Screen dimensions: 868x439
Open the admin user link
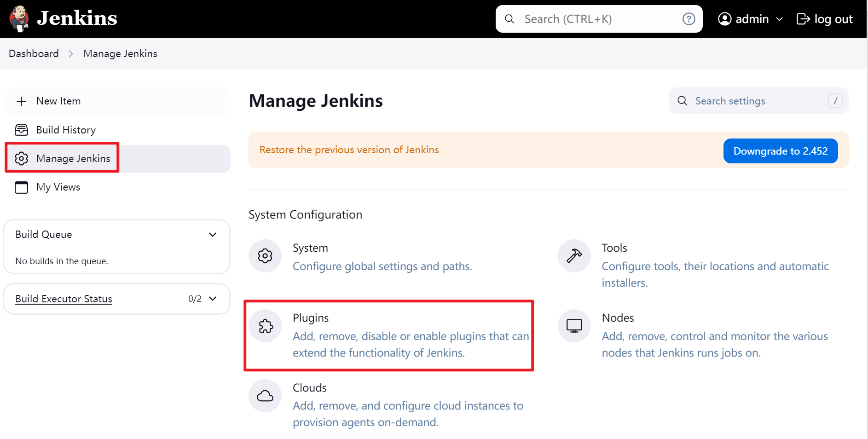point(752,19)
